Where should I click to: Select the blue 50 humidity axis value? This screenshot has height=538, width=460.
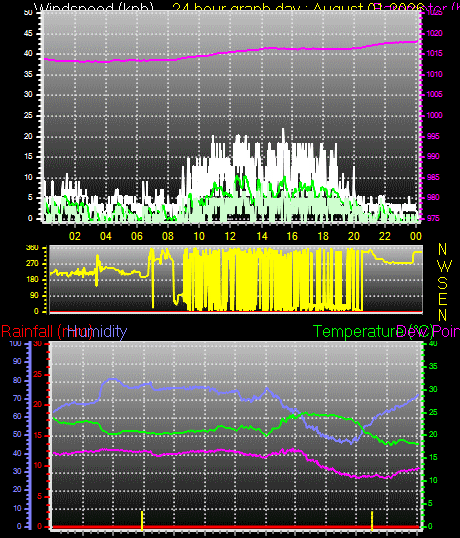[x=17, y=434]
